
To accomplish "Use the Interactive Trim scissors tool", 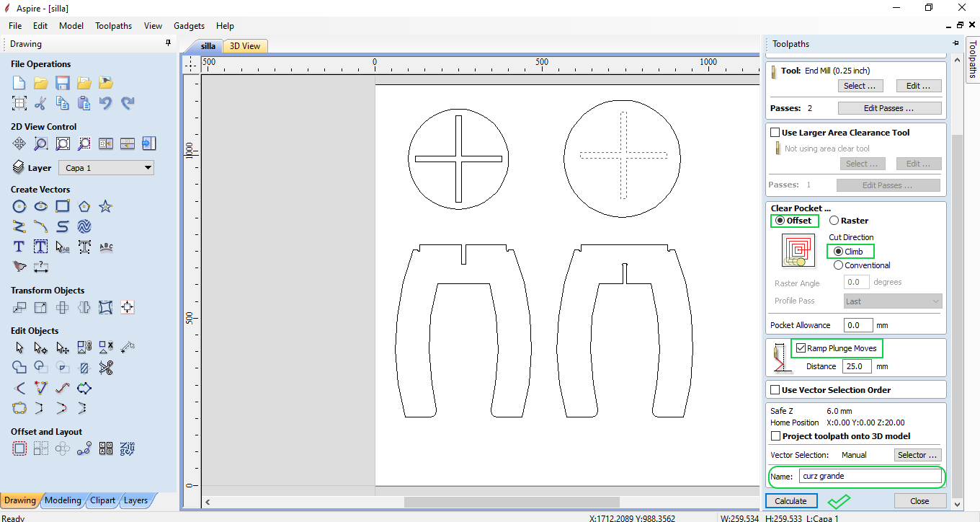I will point(106,368).
